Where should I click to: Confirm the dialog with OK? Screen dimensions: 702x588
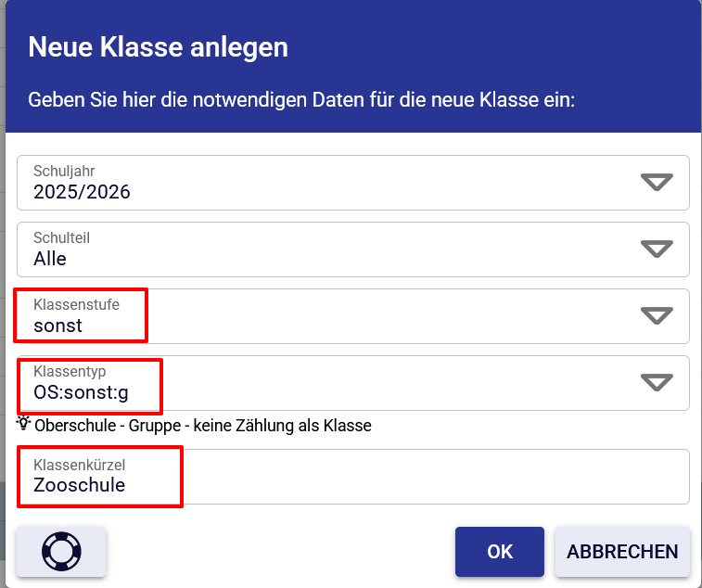(x=499, y=552)
